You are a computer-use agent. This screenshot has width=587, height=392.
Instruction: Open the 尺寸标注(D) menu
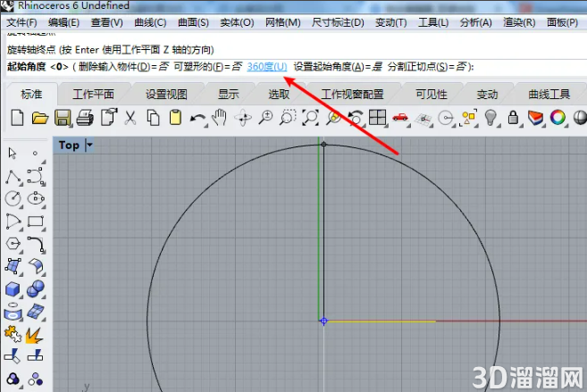point(338,22)
